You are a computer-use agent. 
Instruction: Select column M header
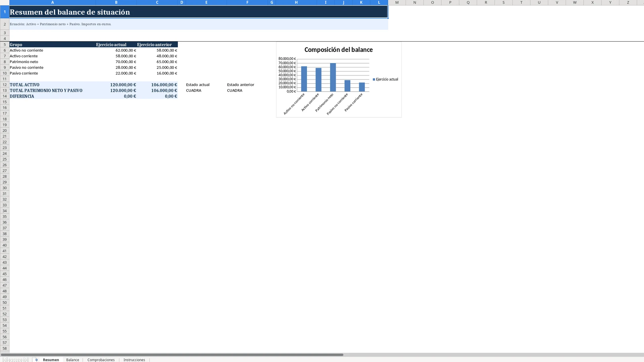pyautogui.click(x=397, y=2)
